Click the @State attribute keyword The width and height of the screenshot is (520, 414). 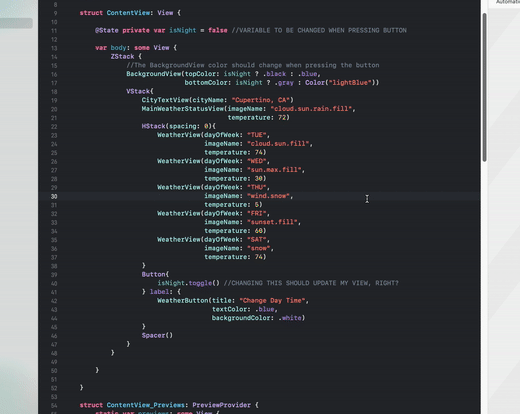pyautogui.click(x=107, y=30)
